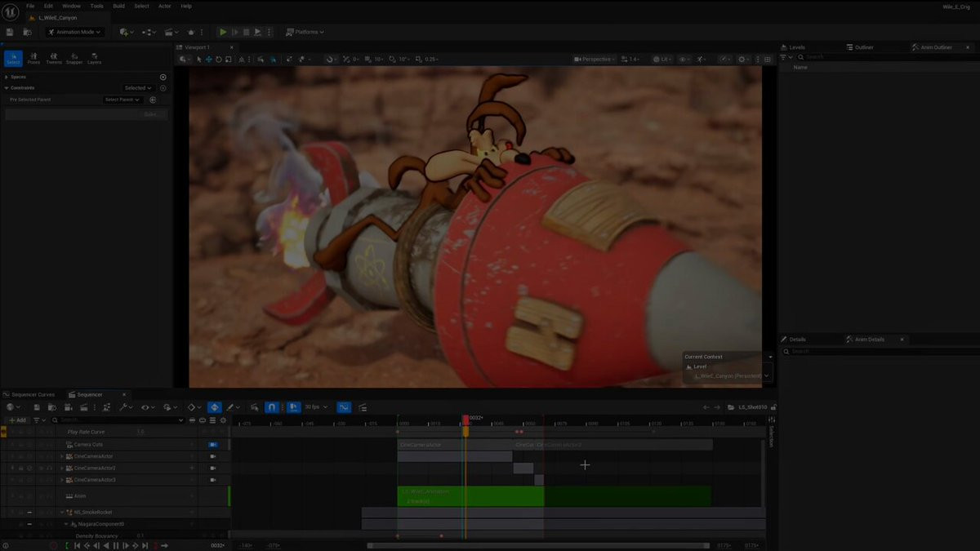Open the Actor menu
The width and height of the screenshot is (980, 551).
[164, 6]
